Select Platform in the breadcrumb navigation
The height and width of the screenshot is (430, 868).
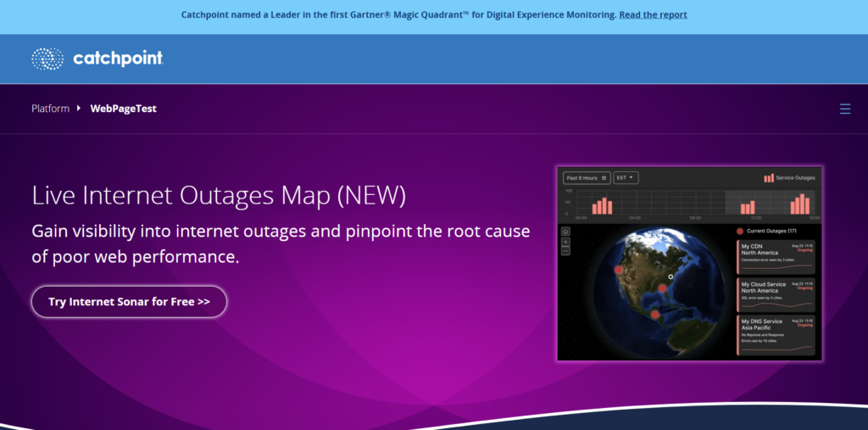(x=50, y=109)
